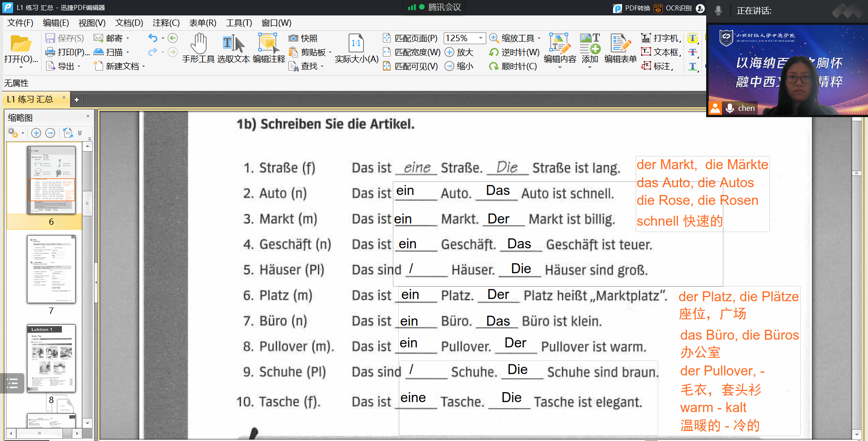This screenshot has height=441, width=868.
Task: Zoom in thumbnails with plus icon
Action: point(36,133)
